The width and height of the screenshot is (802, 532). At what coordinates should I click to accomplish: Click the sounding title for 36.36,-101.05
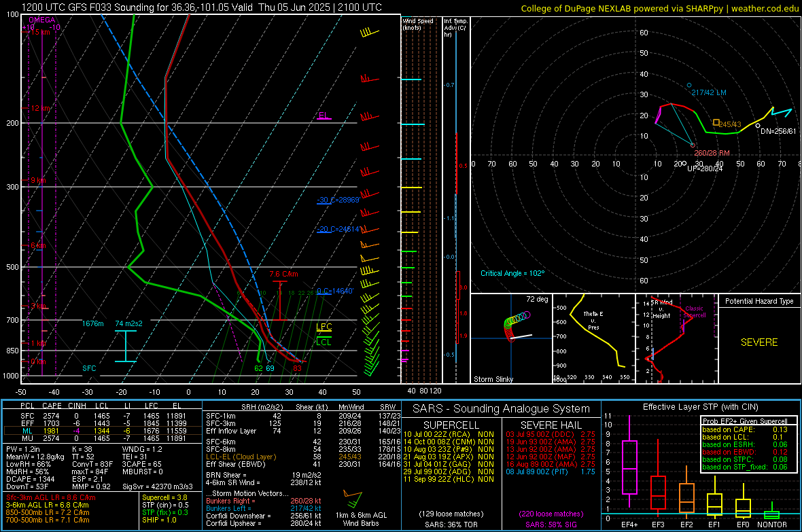[202, 7]
